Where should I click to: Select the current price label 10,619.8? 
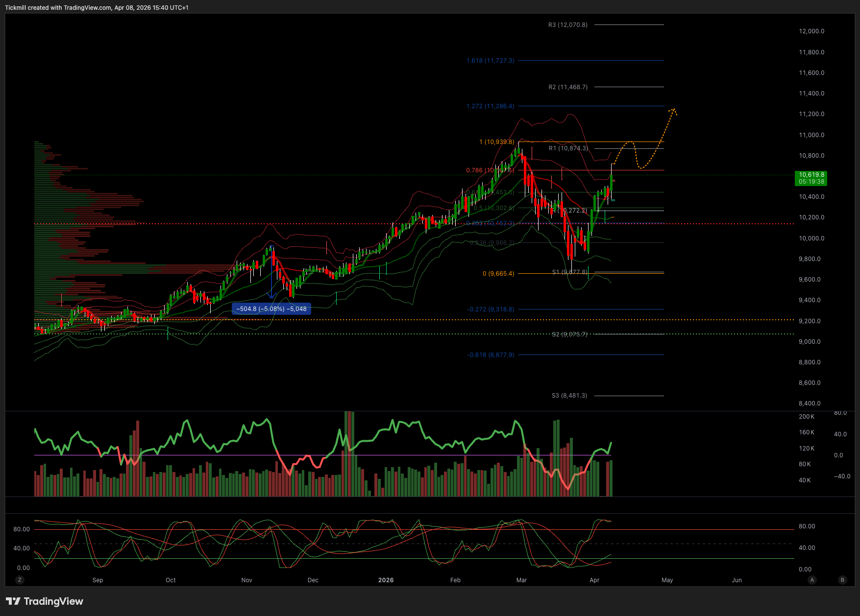pos(811,175)
